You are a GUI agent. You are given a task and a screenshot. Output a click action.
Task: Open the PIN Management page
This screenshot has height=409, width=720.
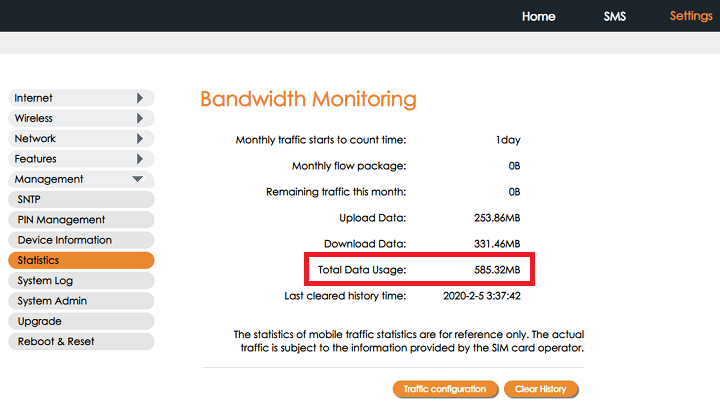coord(81,219)
